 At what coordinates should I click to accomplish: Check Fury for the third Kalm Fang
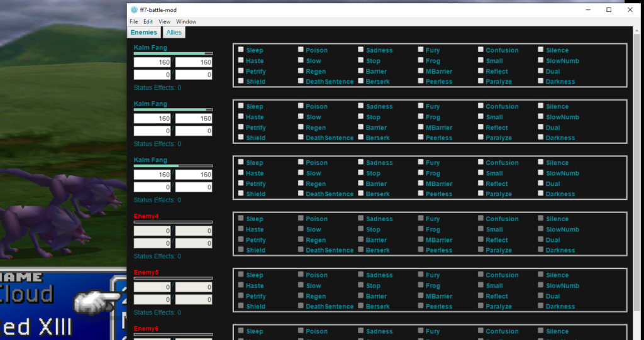pos(421,162)
